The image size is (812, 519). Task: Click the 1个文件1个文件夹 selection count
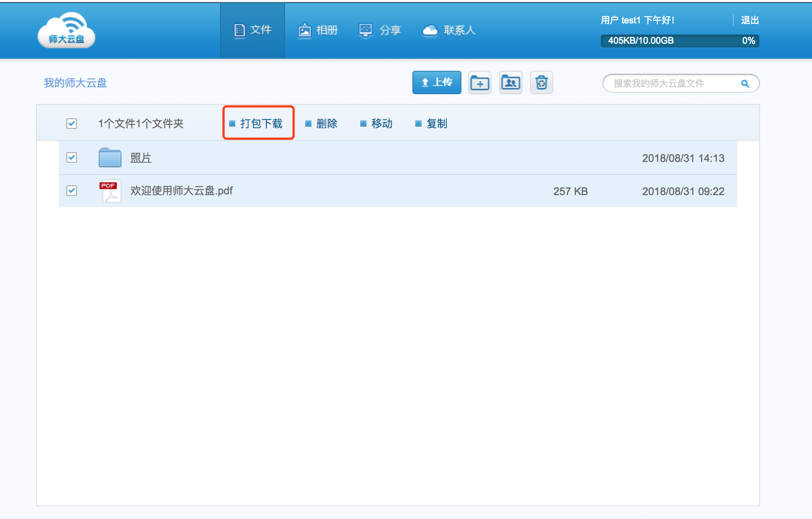(141, 124)
